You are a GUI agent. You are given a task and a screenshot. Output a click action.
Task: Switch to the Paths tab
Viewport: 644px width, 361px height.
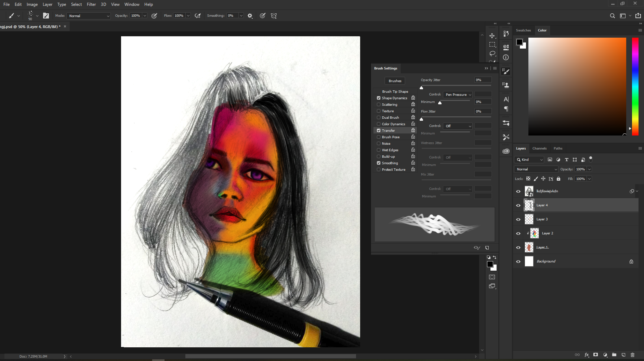[x=558, y=148]
